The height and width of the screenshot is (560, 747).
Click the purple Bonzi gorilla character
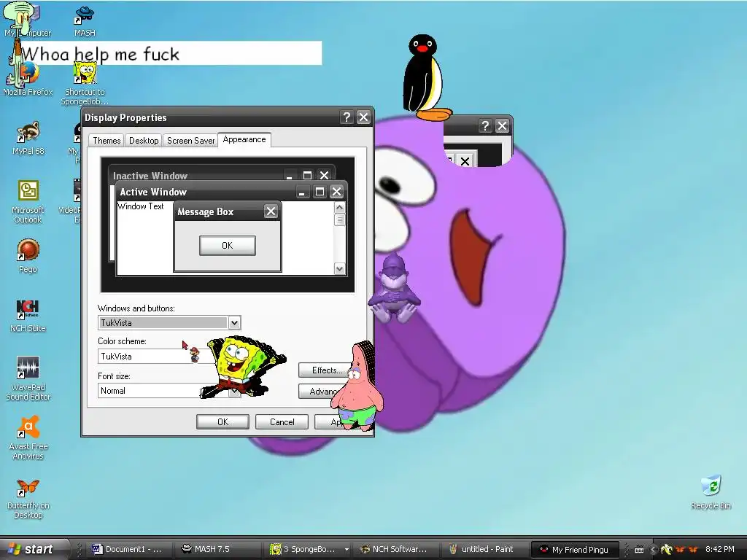[x=395, y=289]
